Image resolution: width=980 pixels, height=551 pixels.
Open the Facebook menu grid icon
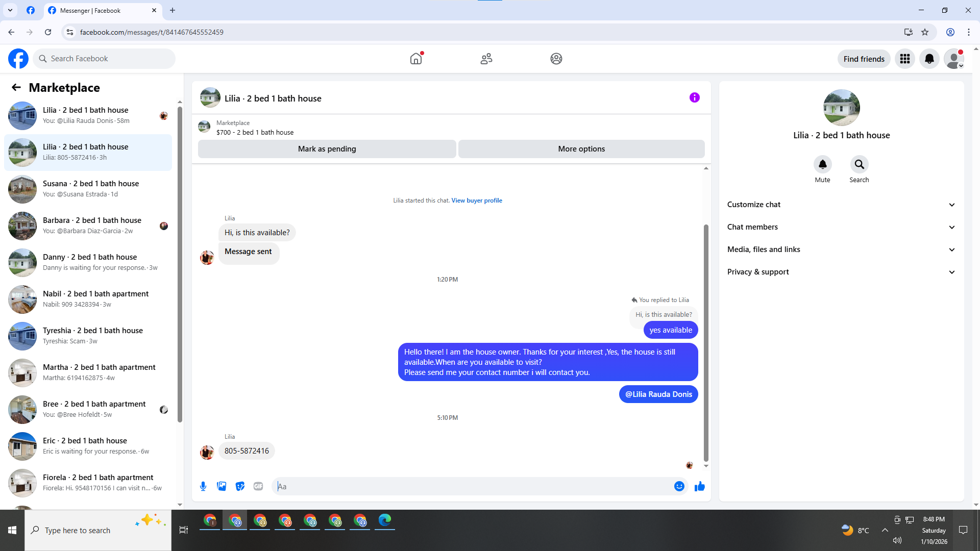pyautogui.click(x=904, y=59)
